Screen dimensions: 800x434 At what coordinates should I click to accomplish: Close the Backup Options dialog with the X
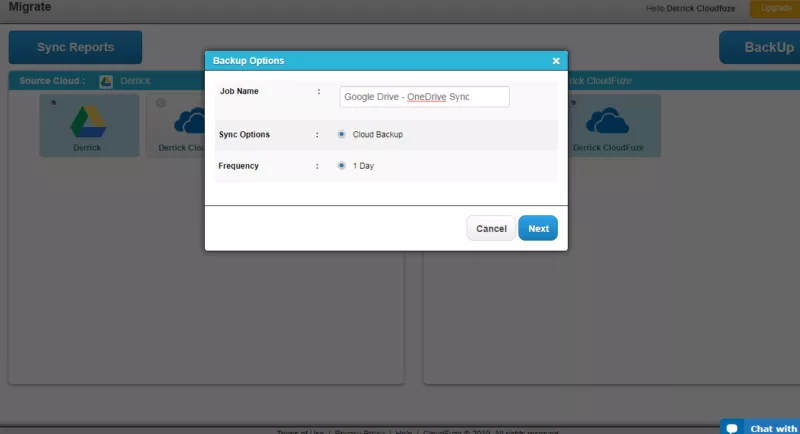tap(556, 61)
